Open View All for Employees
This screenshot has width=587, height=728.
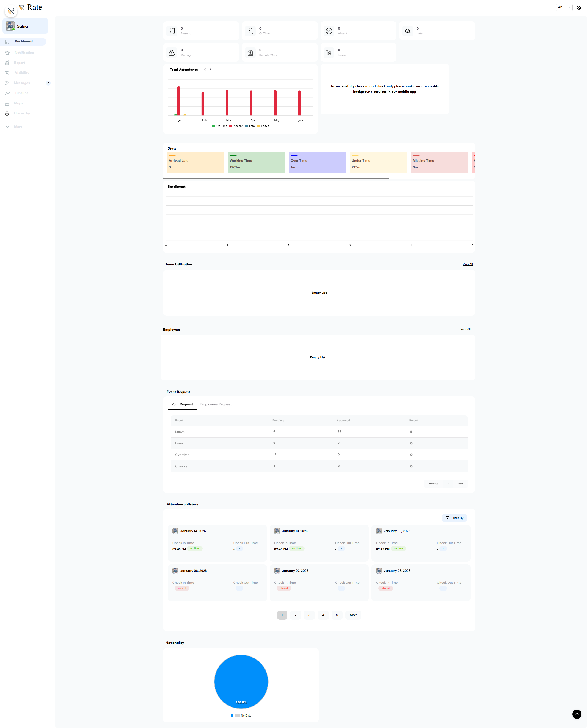[465, 329]
